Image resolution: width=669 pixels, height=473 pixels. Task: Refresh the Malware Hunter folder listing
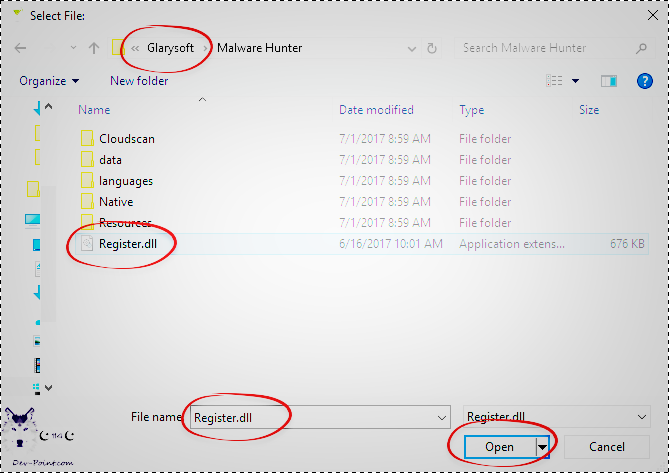pos(432,48)
